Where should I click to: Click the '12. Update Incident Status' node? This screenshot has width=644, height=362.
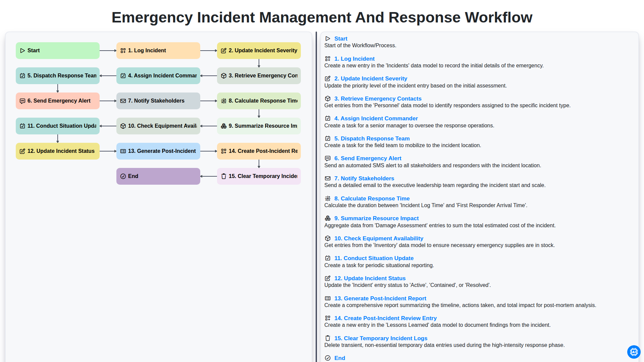(58, 151)
